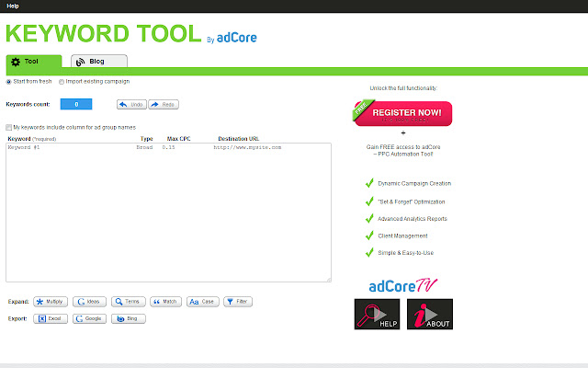Click the gear icon on Tool tab
Image resolution: width=588 pixels, height=368 pixels.
[x=16, y=62]
